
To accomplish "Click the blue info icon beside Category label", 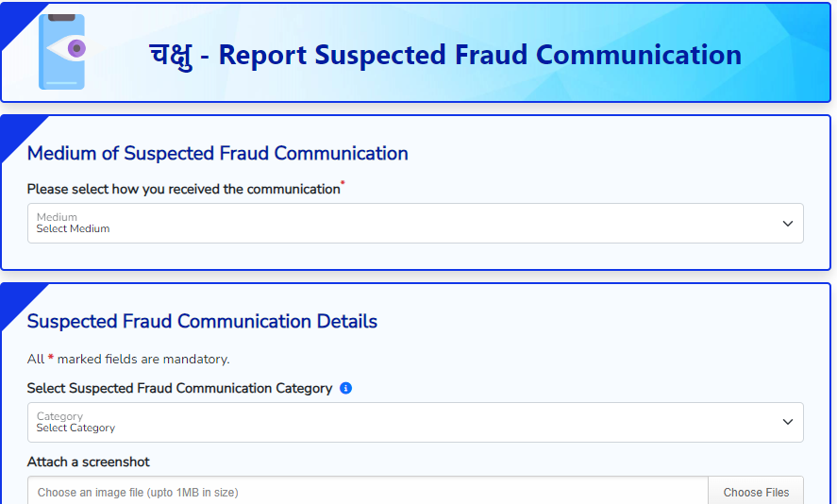I will [x=346, y=388].
